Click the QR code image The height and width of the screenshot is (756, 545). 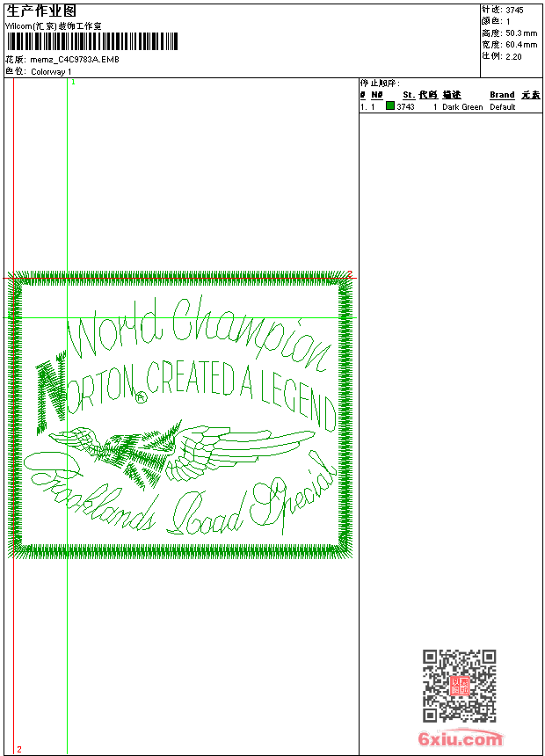460,686
